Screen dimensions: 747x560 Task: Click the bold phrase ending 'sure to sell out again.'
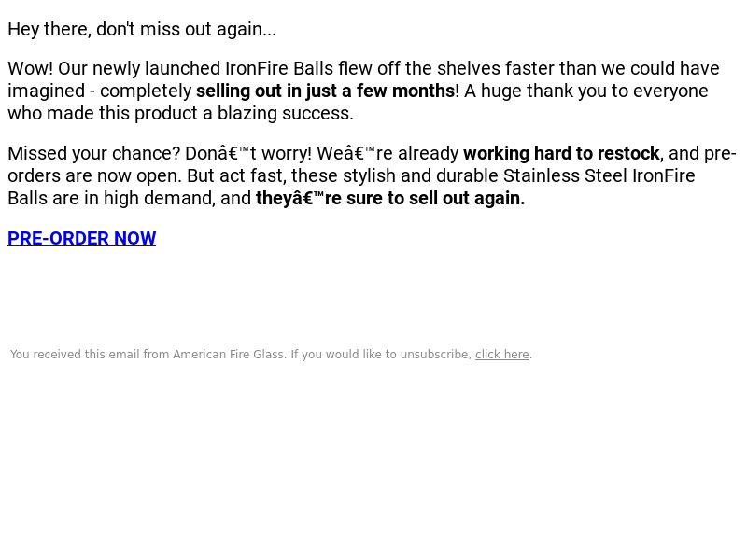(x=390, y=198)
